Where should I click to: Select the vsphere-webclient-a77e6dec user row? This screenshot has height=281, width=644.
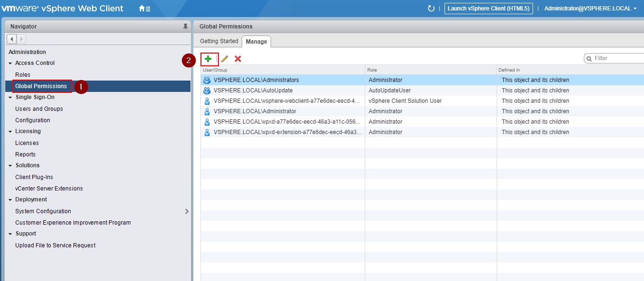[422, 101]
